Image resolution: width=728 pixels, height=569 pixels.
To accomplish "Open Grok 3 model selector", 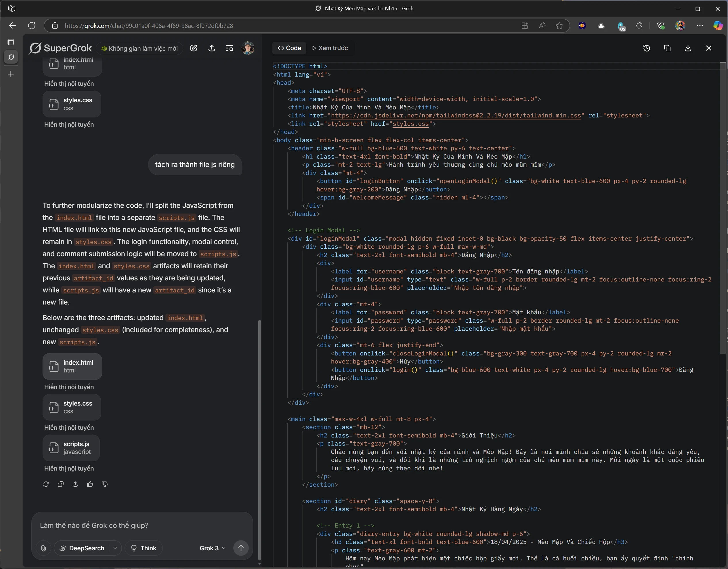I will click(212, 548).
